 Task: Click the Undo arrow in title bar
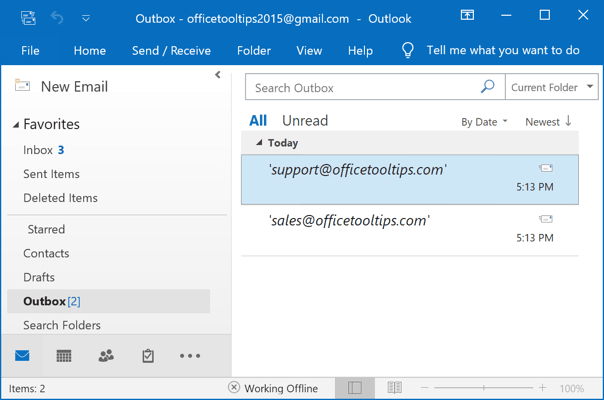coord(57,18)
